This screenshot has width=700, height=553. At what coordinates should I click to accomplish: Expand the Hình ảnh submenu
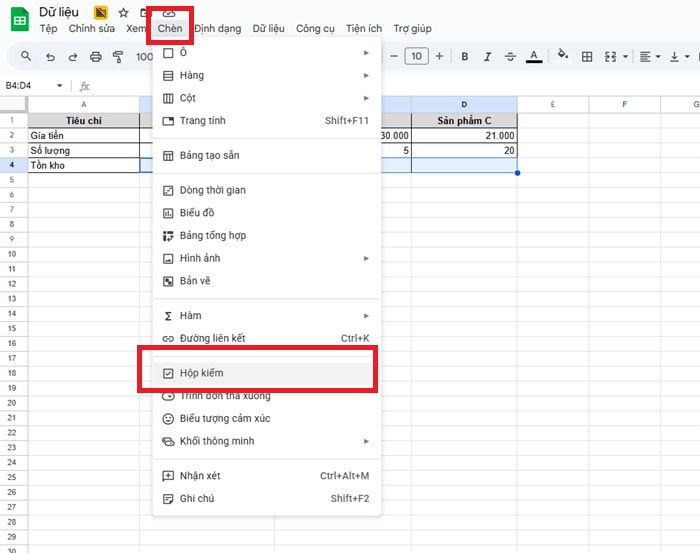267,258
